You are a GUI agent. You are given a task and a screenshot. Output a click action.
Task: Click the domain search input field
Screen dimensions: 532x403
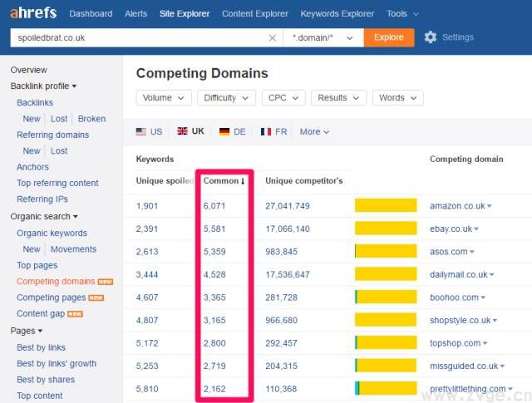coord(137,37)
